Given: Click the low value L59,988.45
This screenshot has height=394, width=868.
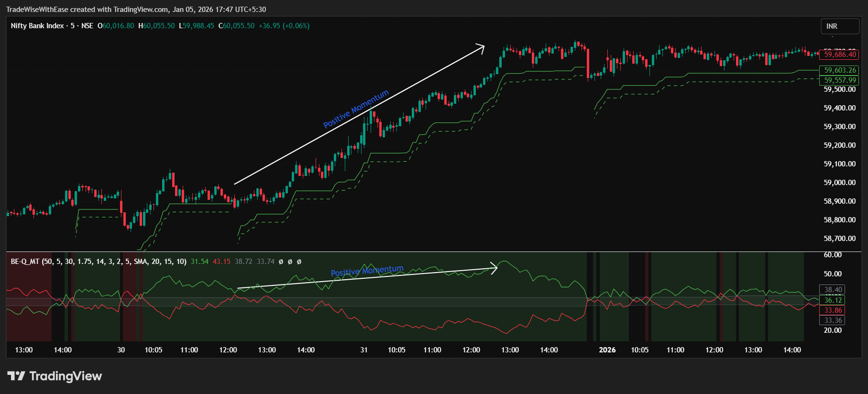Looking at the screenshot, I should click(197, 26).
